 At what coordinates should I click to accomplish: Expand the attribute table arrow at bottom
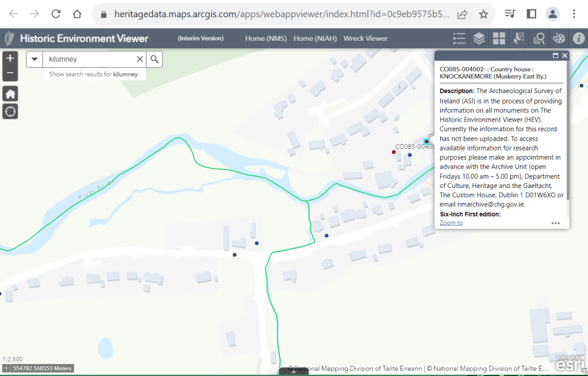pos(294,371)
